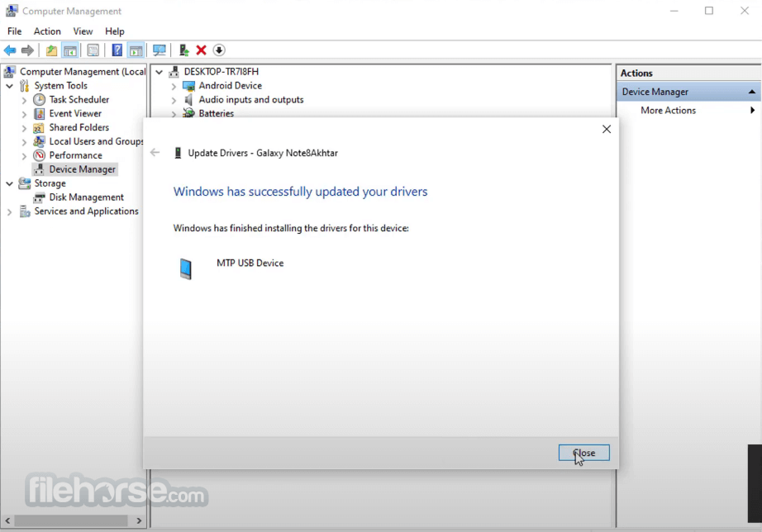Expand the Shared Folders node
This screenshot has width=762, height=532.
point(24,128)
